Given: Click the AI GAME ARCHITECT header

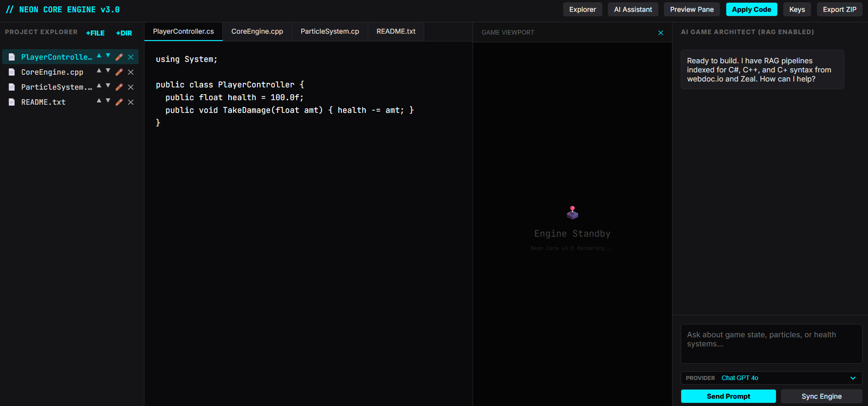Looking at the screenshot, I should pos(747,32).
